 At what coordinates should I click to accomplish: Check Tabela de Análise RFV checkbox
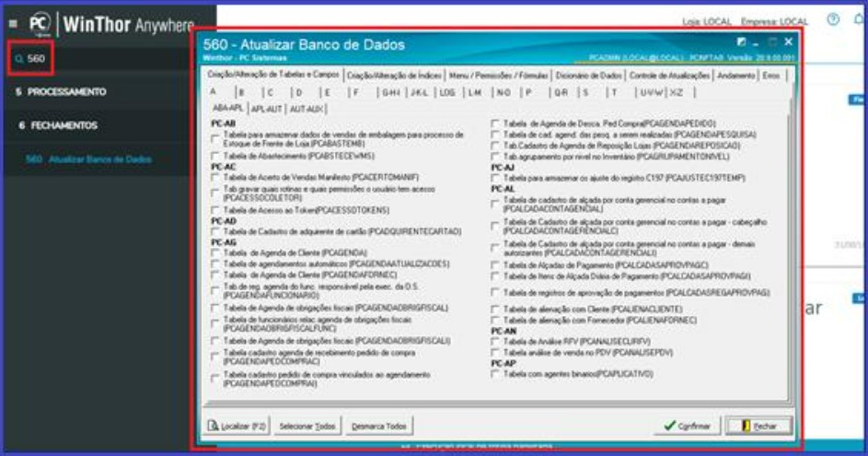click(495, 342)
